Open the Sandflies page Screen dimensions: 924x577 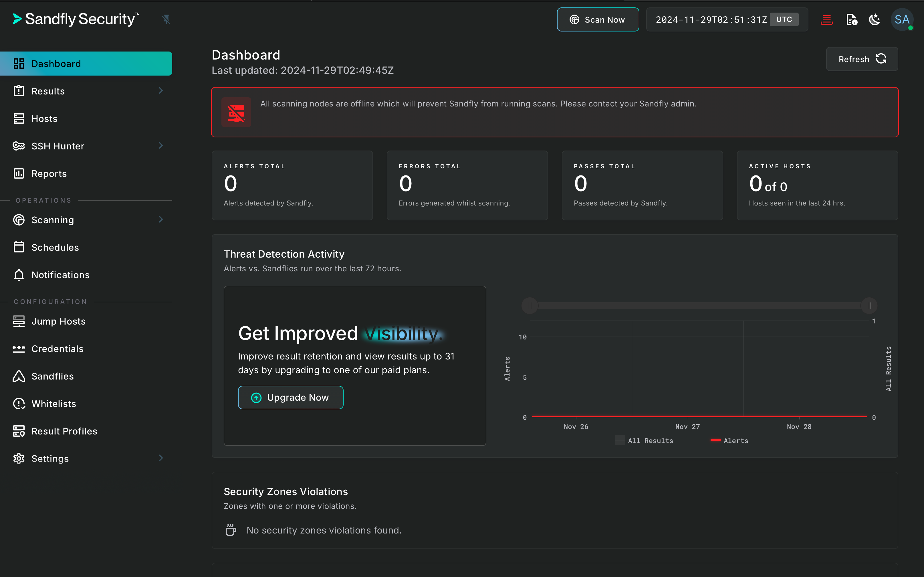tap(52, 376)
